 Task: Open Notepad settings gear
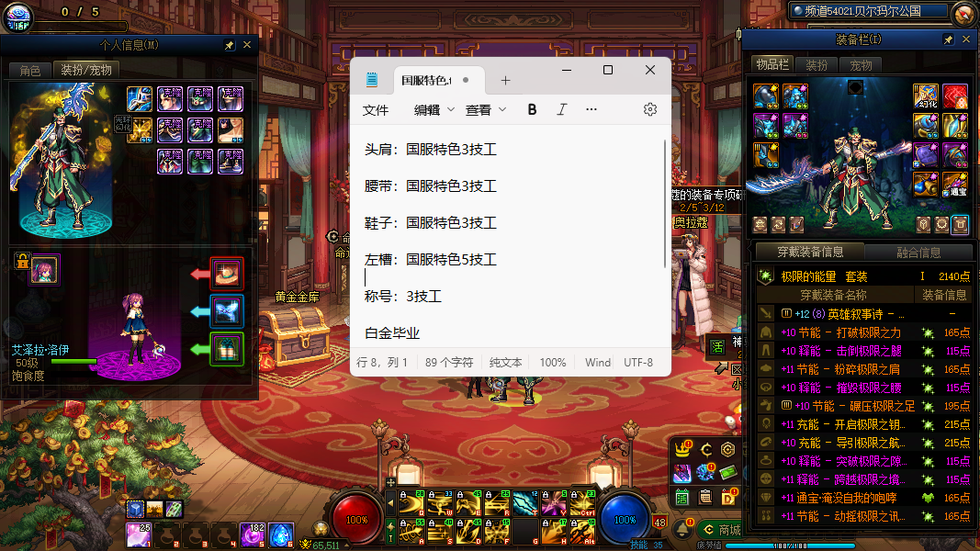tap(650, 109)
